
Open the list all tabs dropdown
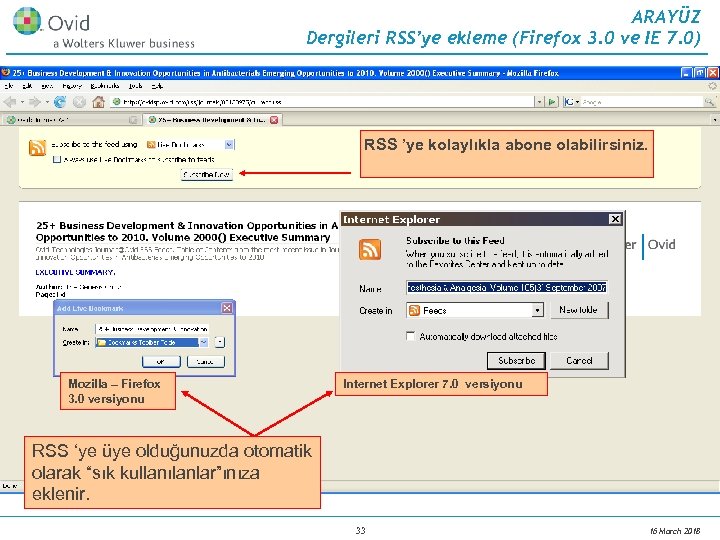[714, 120]
